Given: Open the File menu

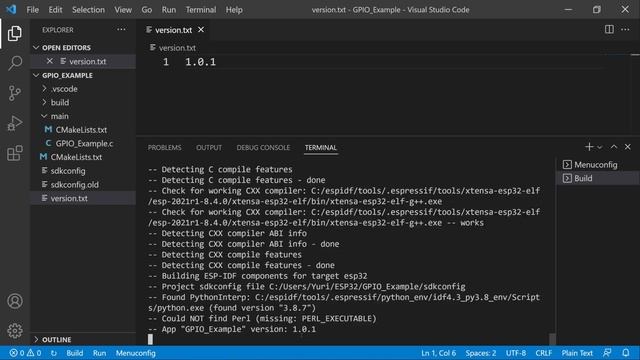Looking at the screenshot, I should coord(32,9).
